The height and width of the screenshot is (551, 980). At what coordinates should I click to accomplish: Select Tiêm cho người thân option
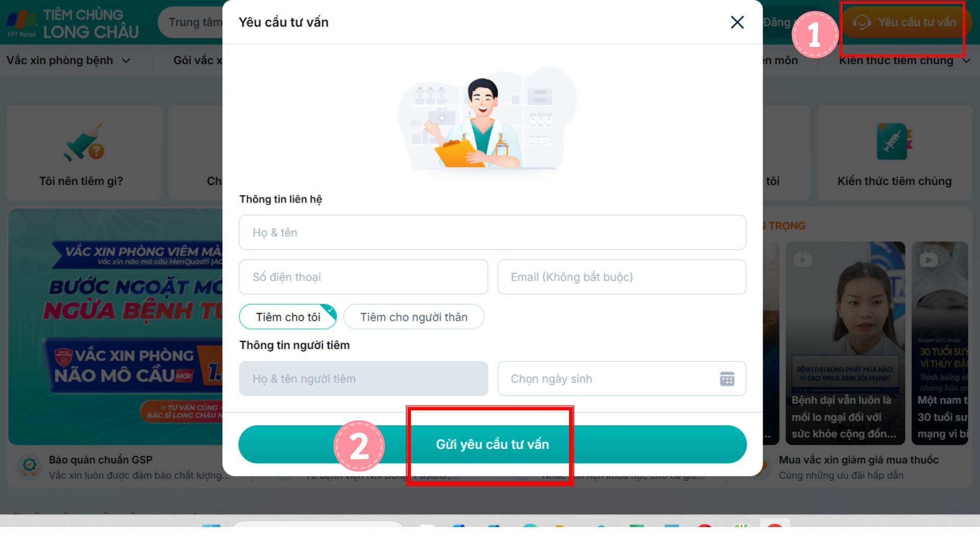pyautogui.click(x=413, y=317)
